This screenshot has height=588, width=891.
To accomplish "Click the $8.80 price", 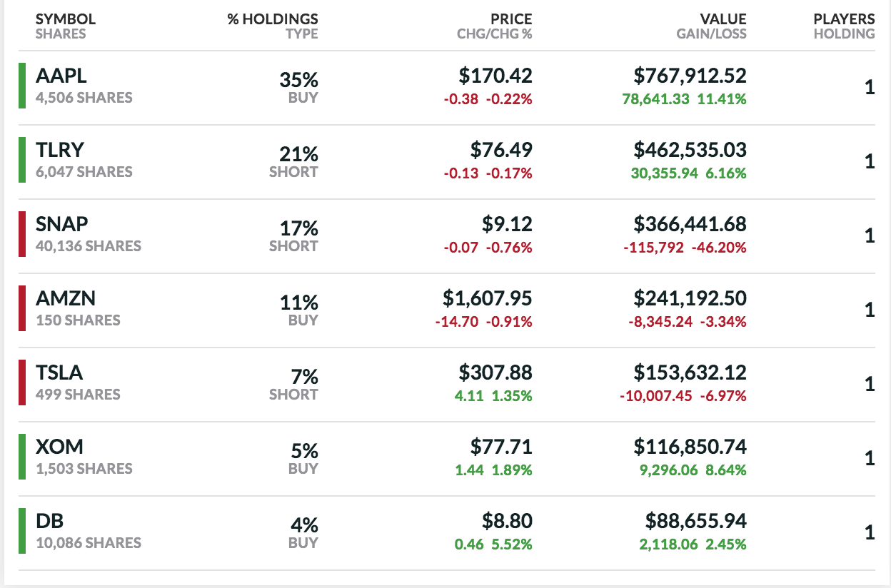I will [507, 521].
